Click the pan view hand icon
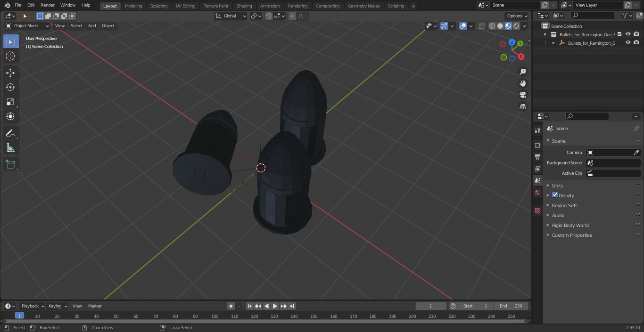 522,83
